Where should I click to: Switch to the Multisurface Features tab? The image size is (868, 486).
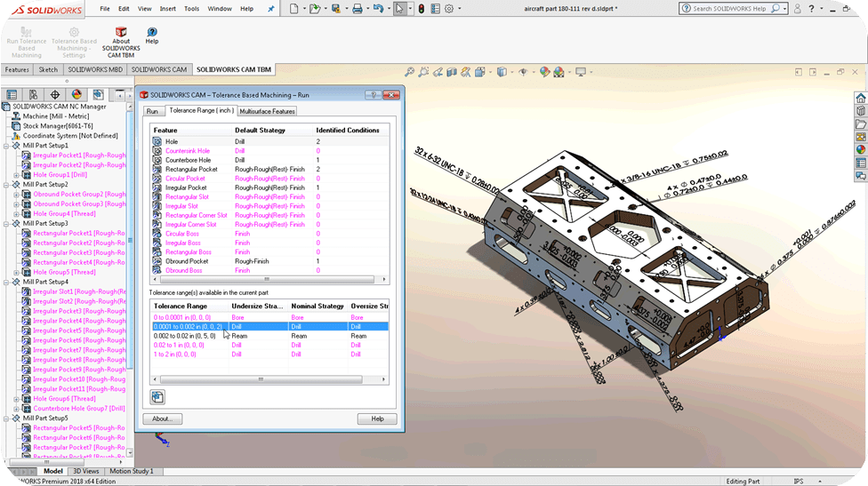coord(267,111)
